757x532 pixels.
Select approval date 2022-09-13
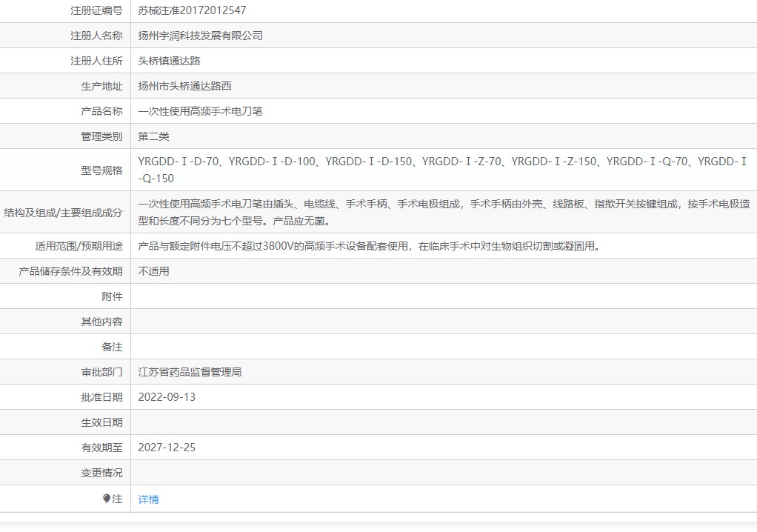pos(167,397)
